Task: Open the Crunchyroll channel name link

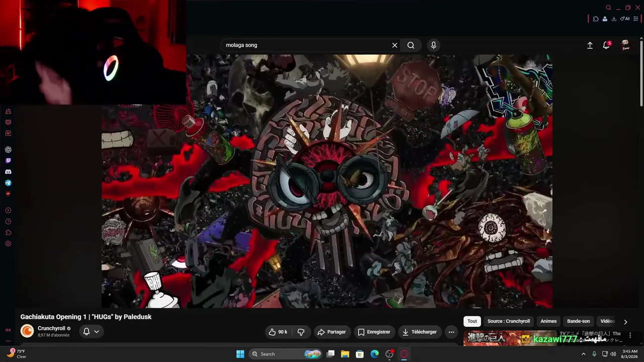Action: coord(51,328)
